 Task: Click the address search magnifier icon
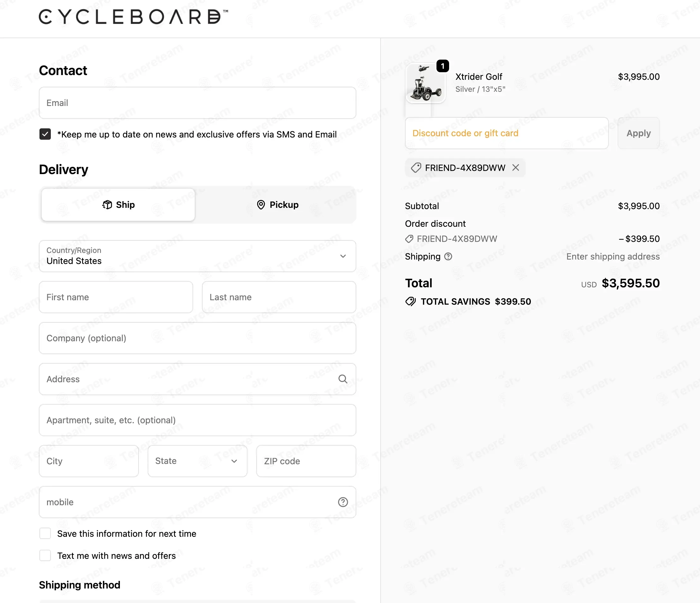pyautogui.click(x=342, y=379)
